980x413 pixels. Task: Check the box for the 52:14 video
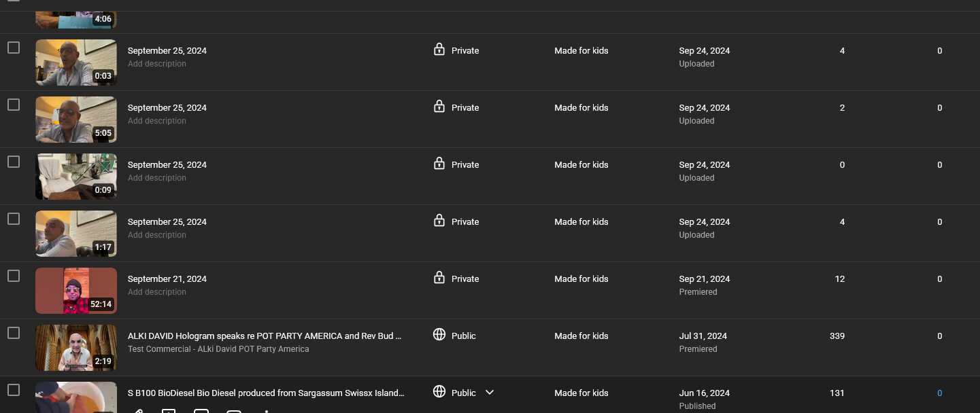(14, 276)
